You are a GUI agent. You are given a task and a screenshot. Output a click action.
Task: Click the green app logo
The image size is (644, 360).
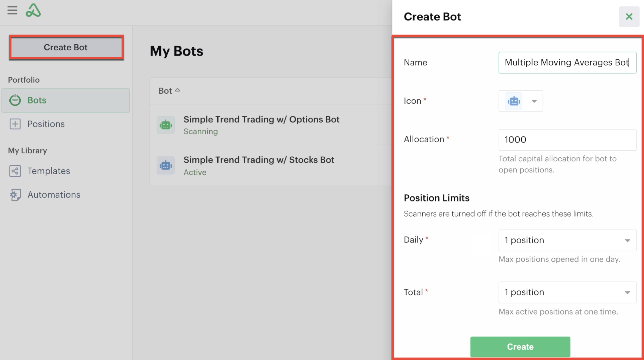pyautogui.click(x=33, y=10)
